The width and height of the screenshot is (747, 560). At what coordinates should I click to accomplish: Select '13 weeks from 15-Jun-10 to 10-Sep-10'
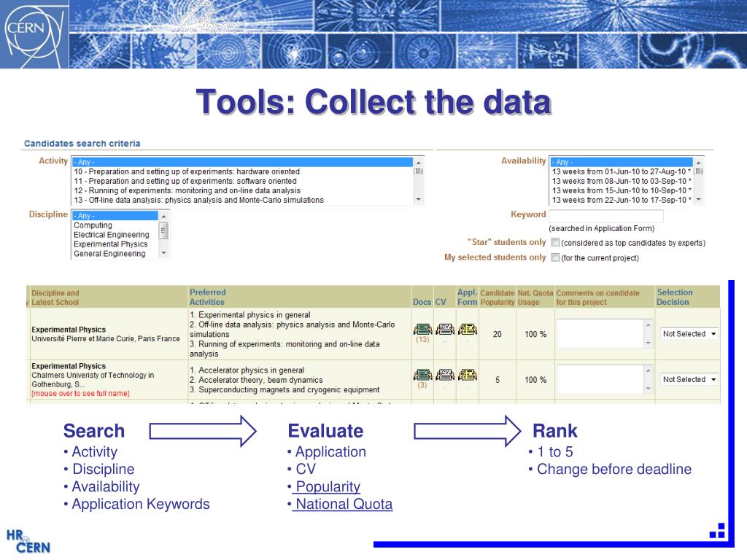tap(622, 190)
